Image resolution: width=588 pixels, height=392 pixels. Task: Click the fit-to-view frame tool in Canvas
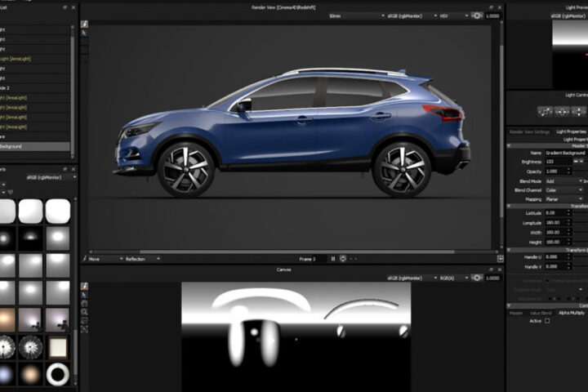[x=84, y=329]
